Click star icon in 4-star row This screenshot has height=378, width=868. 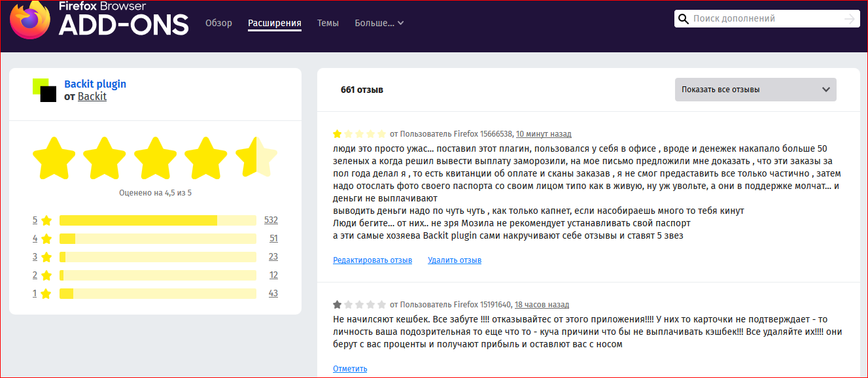coord(46,239)
